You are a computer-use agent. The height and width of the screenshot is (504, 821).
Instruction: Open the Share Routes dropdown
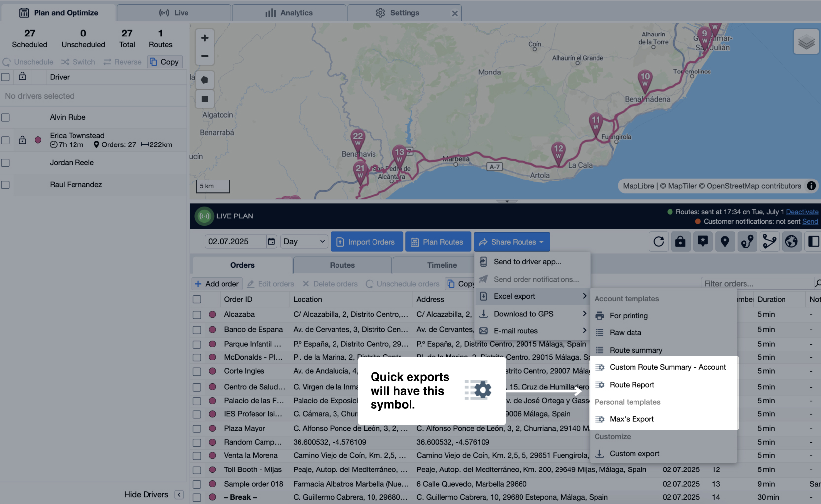(x=512, y=241)
